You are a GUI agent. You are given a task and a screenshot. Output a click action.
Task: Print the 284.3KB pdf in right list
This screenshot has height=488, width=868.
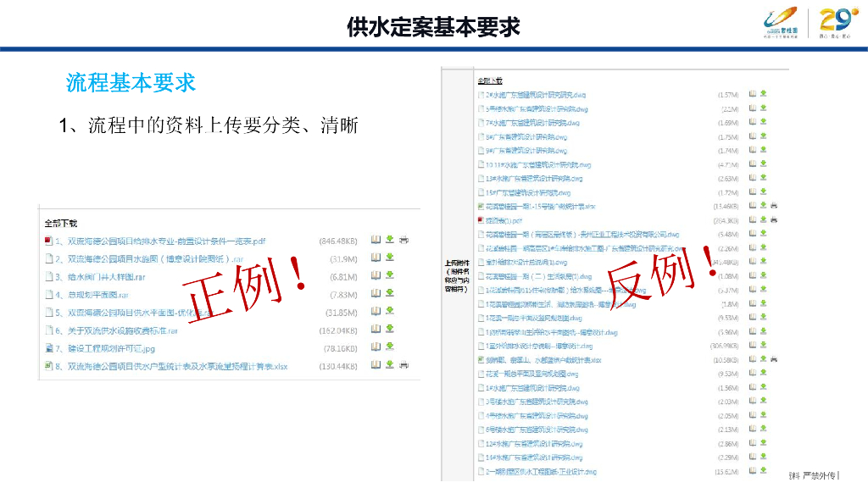click(x=774, y=219)
